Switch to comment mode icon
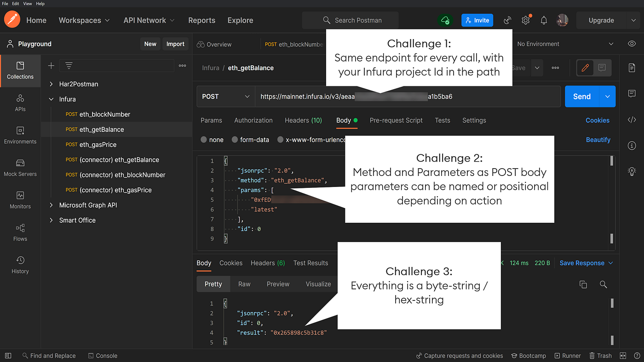Image resolution: width=644 pixels, height=362 pixels. 602,68
